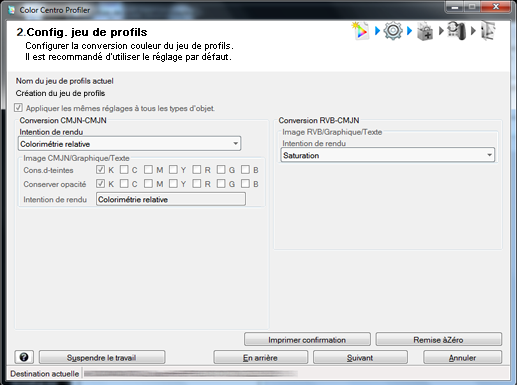Open the CMJN-CMJN Intention de rendu dropdown

pyautogui.click(x=129, y=144)
